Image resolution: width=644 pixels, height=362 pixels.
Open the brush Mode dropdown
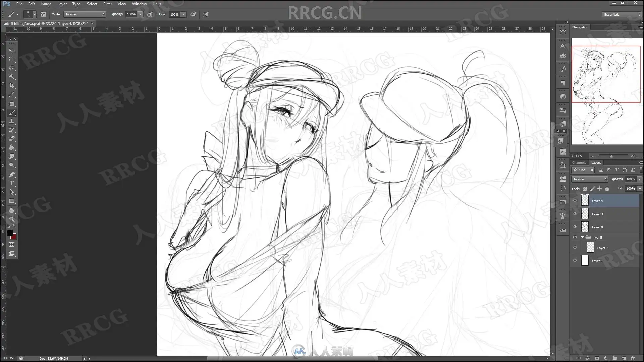click(x=85, y=14)
